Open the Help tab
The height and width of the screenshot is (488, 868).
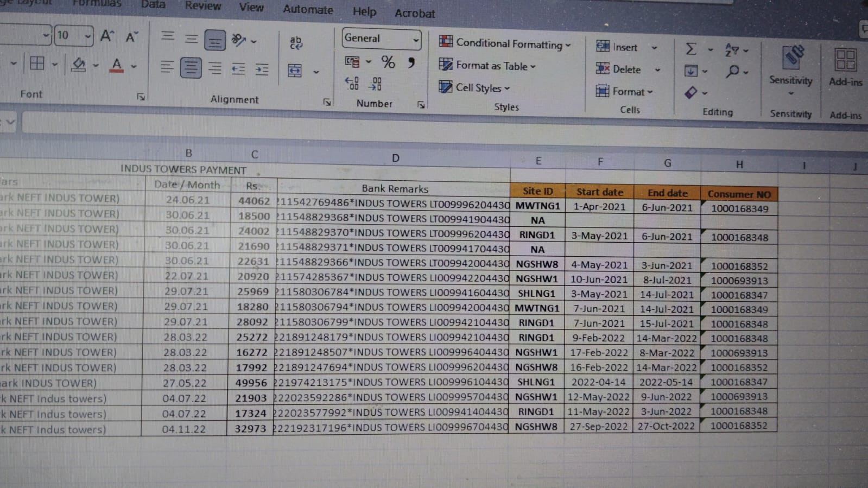pyautogui.click(x=364, y=11)
